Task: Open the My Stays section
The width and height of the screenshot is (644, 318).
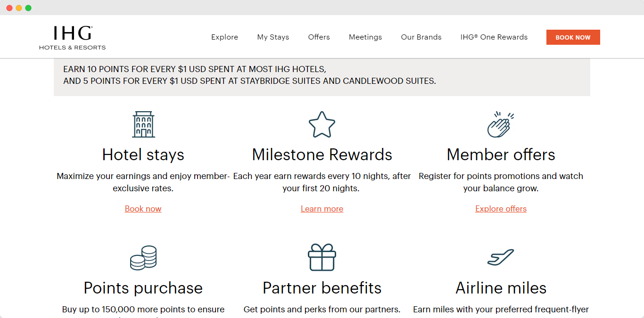Action: (273, 37)
